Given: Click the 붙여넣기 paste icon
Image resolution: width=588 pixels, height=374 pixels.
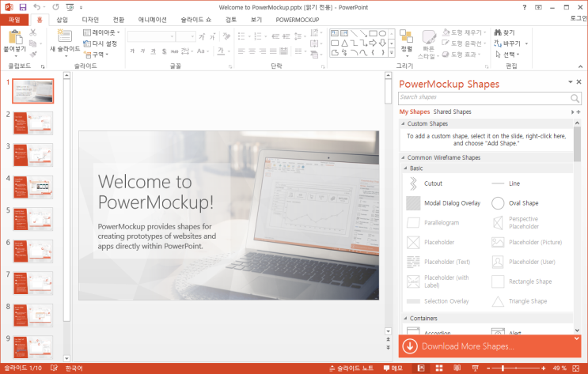Looking at the screenshot, I should coord(15,36).
